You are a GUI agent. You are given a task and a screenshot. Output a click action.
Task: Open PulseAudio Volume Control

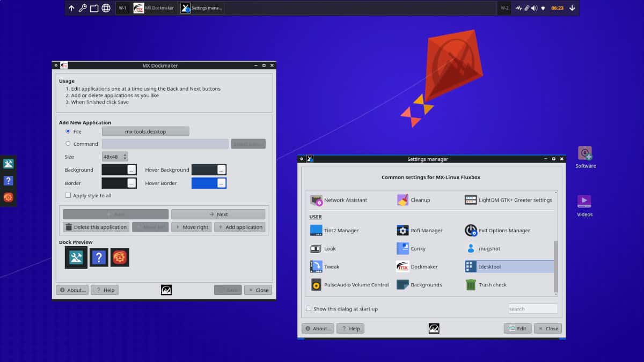tap(350, 285)
